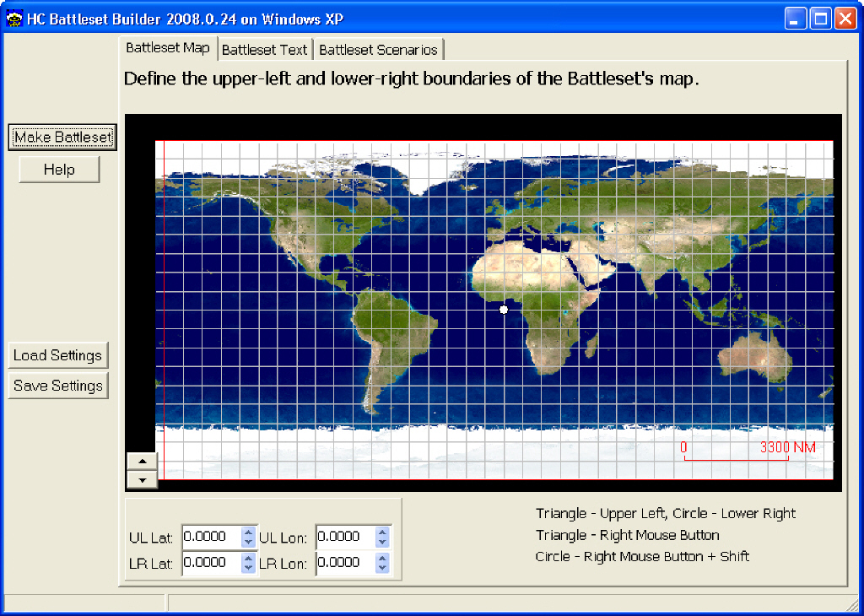864x616 pixels.
Task: Decrease LR Lat using its down arrow
Action: click(x=248, y=568)
